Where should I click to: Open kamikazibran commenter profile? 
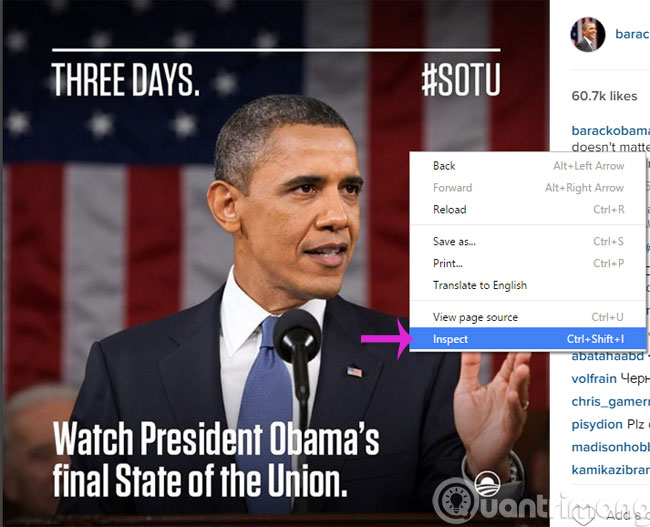tap(611, 470)
